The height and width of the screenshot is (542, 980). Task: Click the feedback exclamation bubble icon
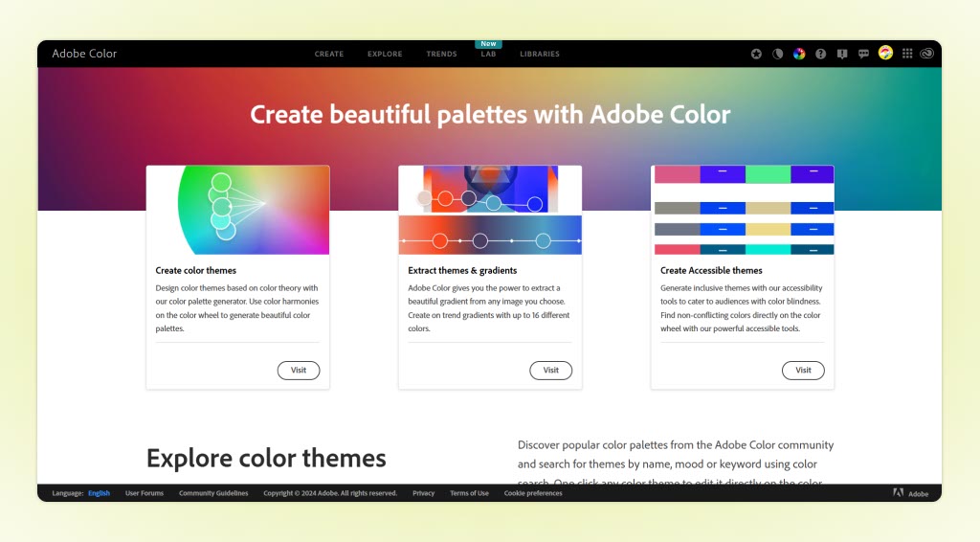[842, 54]
